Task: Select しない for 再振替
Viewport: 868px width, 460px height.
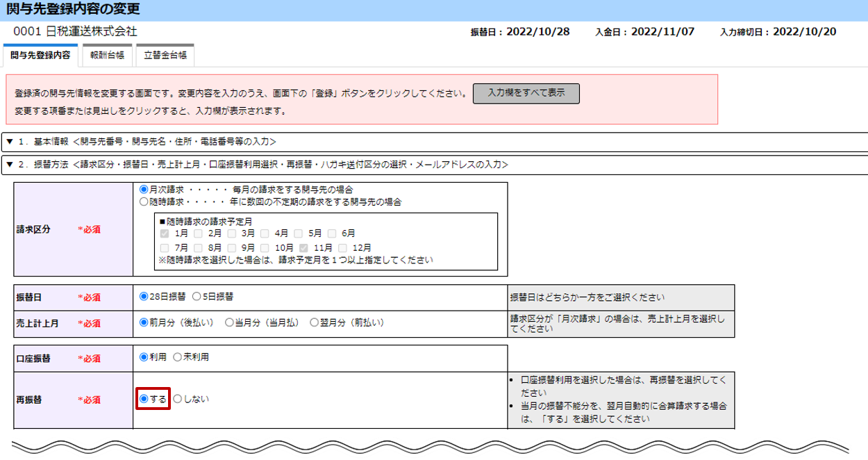Action: coord(178,399)
